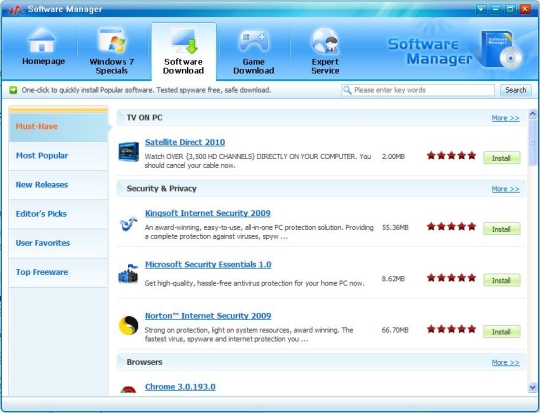The height and width of the screenshot is (413, 540).
Task: Click the 66.70MB size text
Action: coord(395,330)
